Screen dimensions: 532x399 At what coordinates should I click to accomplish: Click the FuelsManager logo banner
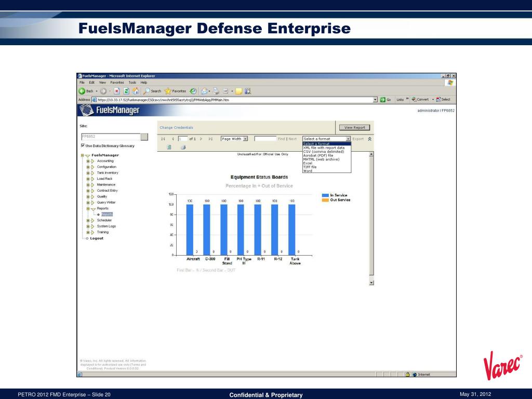(x=109, y=110)
